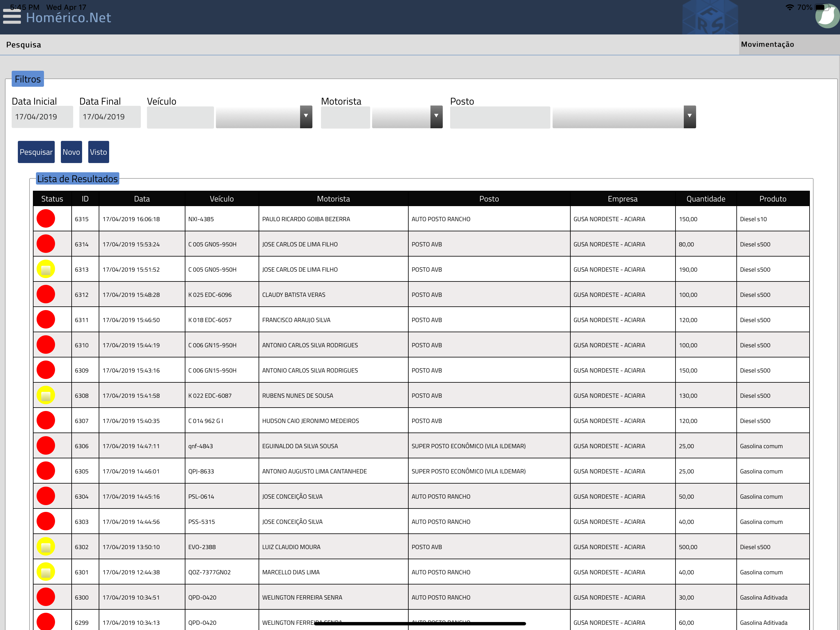The height and width of the screenshot is (630, 840).
Task: Select the cell RUBENS NUNES DE SOUSA
Action: pyautogui.click(x=333, y=396)
